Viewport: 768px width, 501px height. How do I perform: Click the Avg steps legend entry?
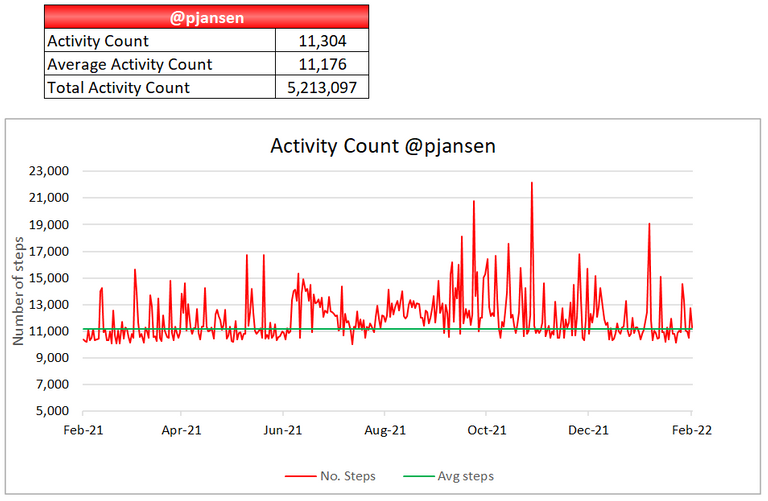coord(449,476)
